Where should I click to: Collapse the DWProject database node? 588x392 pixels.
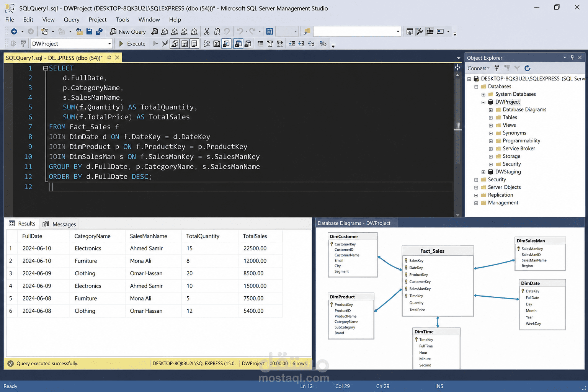[x=483, y=102]
